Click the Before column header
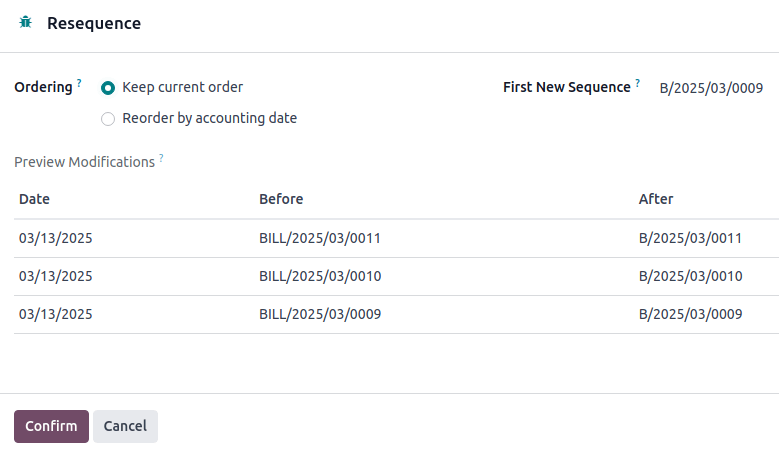The image size is (779, 457). point(281,199)
